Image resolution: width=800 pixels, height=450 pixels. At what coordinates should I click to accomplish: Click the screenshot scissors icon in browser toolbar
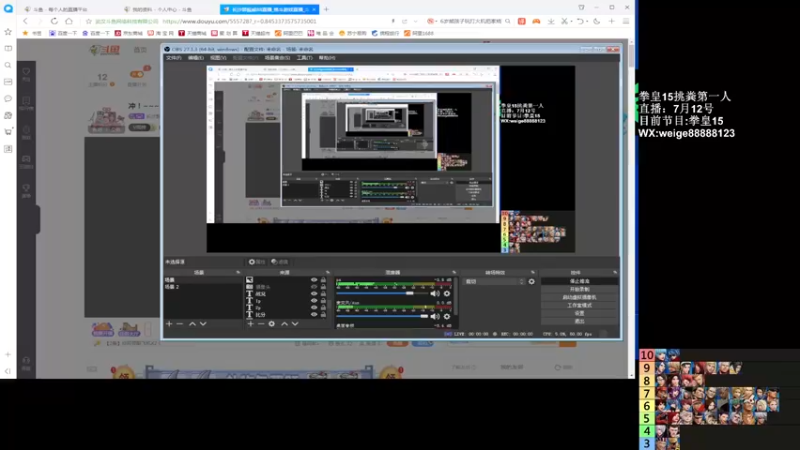click(x=564, y=21)
